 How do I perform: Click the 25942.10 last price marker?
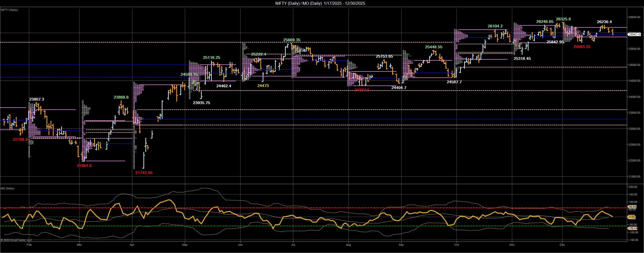634,35
